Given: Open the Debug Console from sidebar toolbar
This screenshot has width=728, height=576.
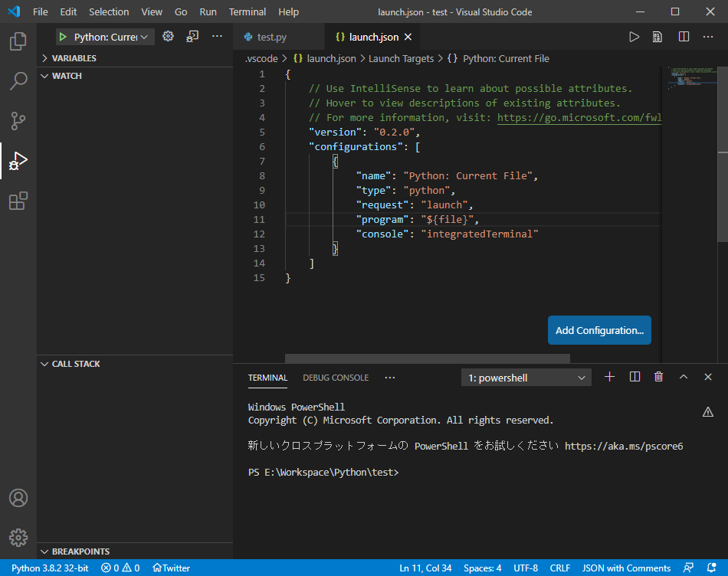Looking at the screenshot, I should [x=192, y=36].
